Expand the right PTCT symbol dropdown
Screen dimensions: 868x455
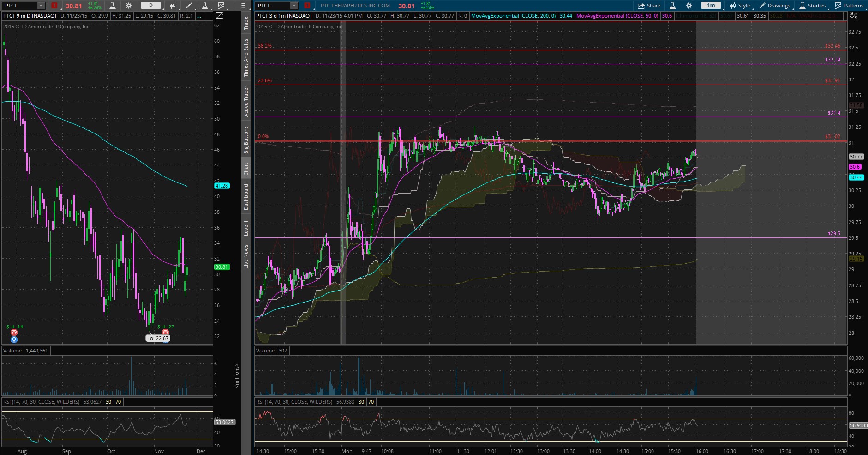(x=294, y=6)
